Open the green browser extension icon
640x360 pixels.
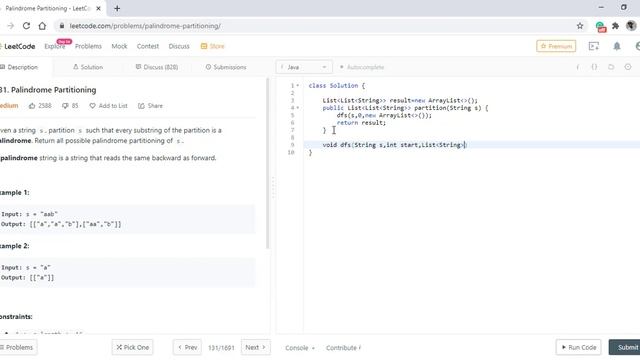tap(600, 27)
